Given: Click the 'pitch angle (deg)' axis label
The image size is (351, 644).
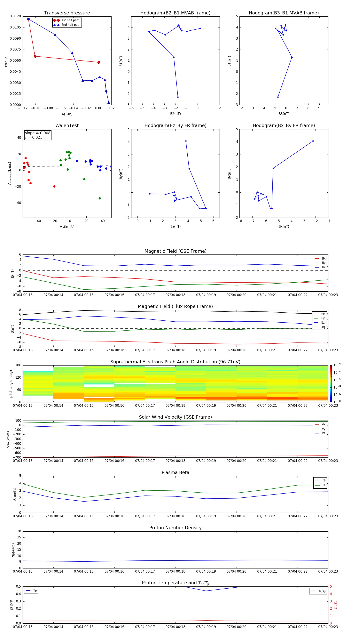Looking at the screenshot, I should 11,383.
